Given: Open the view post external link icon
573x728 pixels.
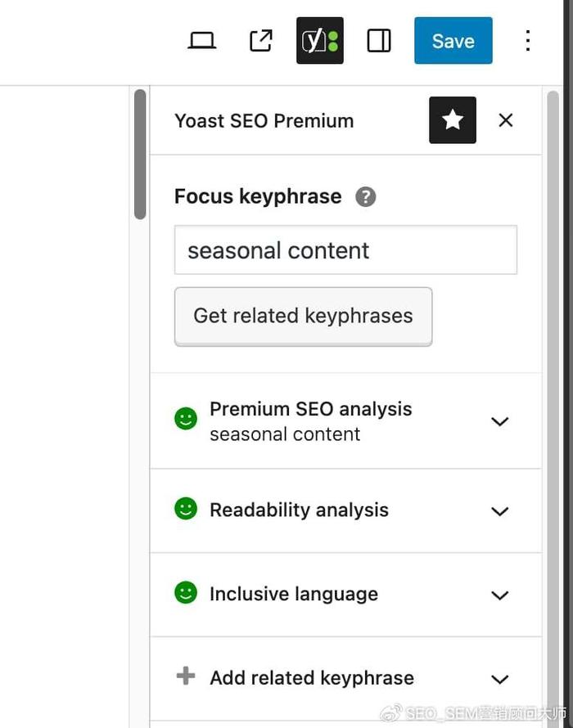Looking at the screenshot, I should click(x=260, y=40).
